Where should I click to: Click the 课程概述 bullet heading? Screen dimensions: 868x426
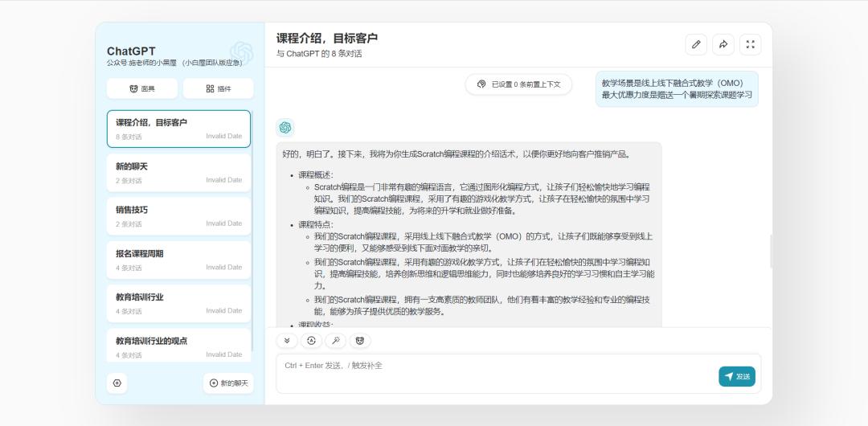tap(316, 175)
